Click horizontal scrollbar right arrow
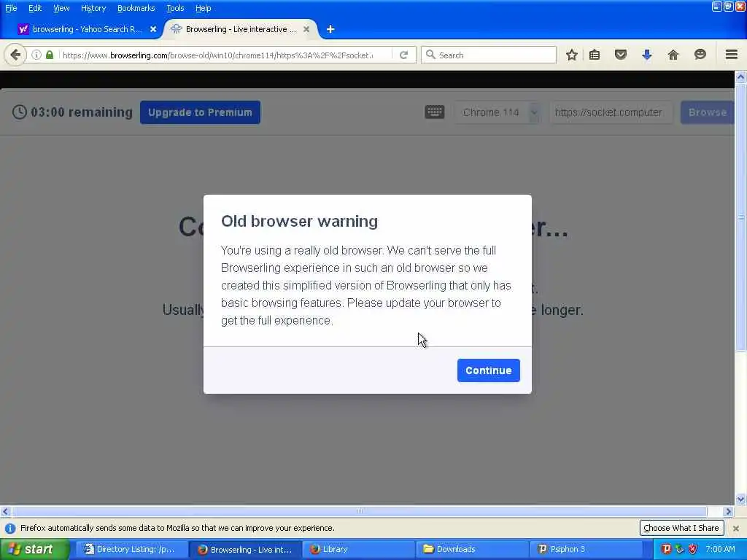This screenshot has width=747, height=560. pyautogui.click(x=729, y=511)
